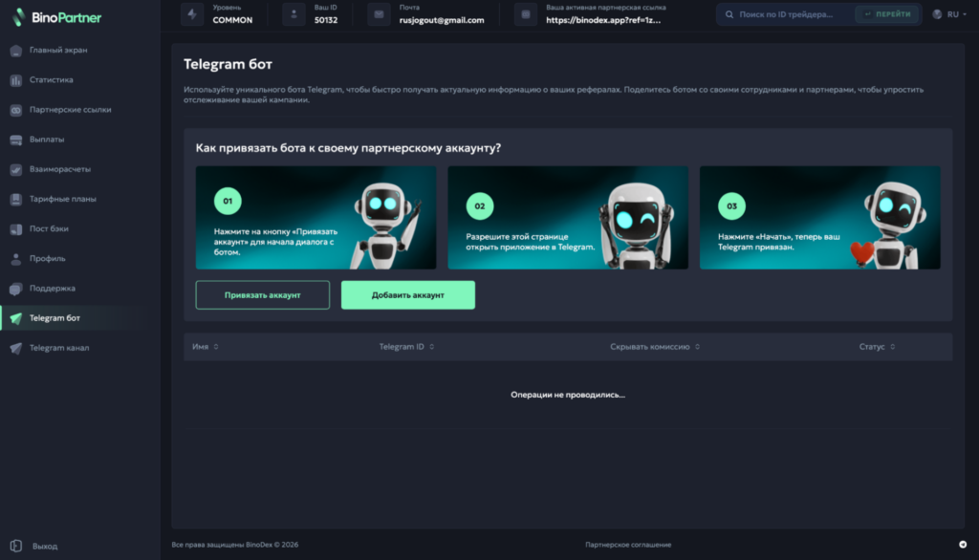Click the Добавить аккаунт button
The height and width of the screenshot is (560, 979).
(x=407, y=294)
